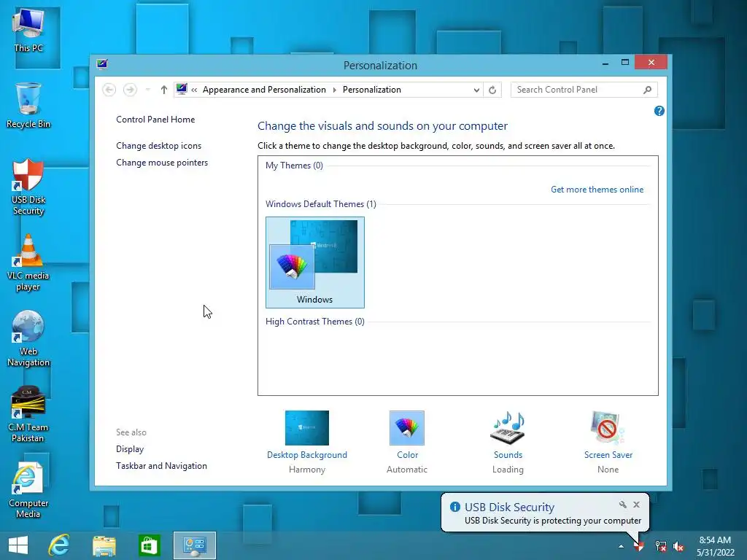747x560 pixels.
Task: Launch VLC media player shortcut
Action: pyautogui.click(x=28, y=262)
